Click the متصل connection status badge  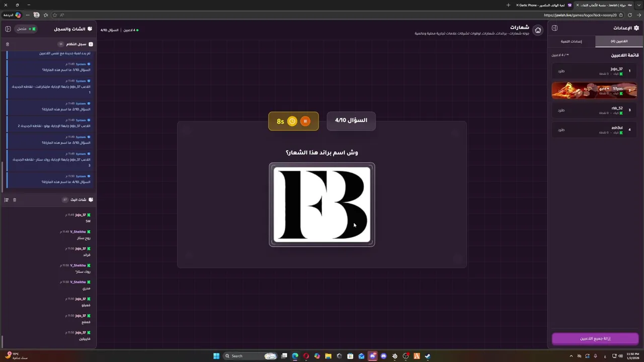(x=25, y=29)
